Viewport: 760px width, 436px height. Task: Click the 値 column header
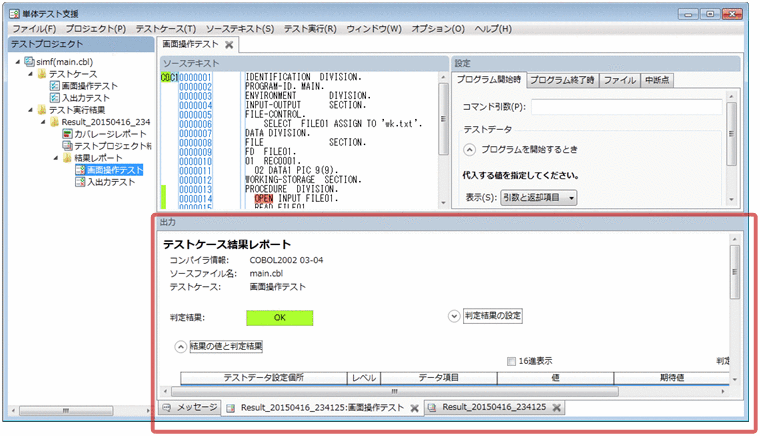555,378
